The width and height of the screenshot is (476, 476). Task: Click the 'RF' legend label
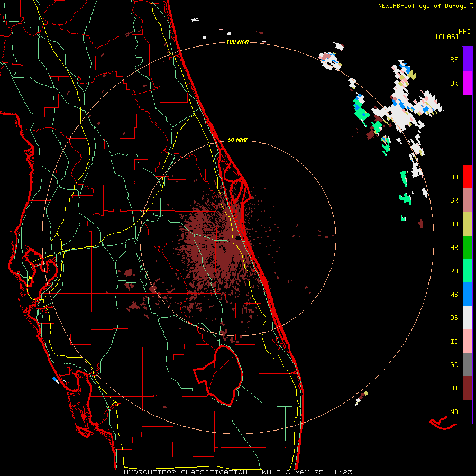coord(454,60)
